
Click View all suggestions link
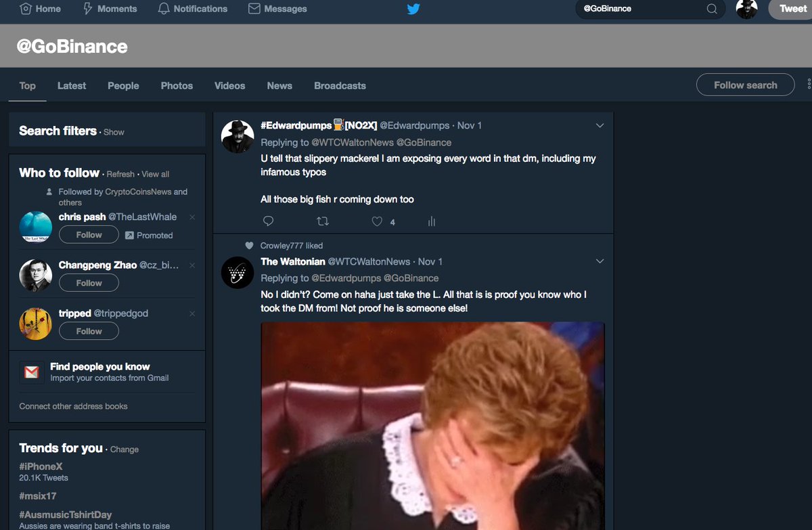click(156, 174)
